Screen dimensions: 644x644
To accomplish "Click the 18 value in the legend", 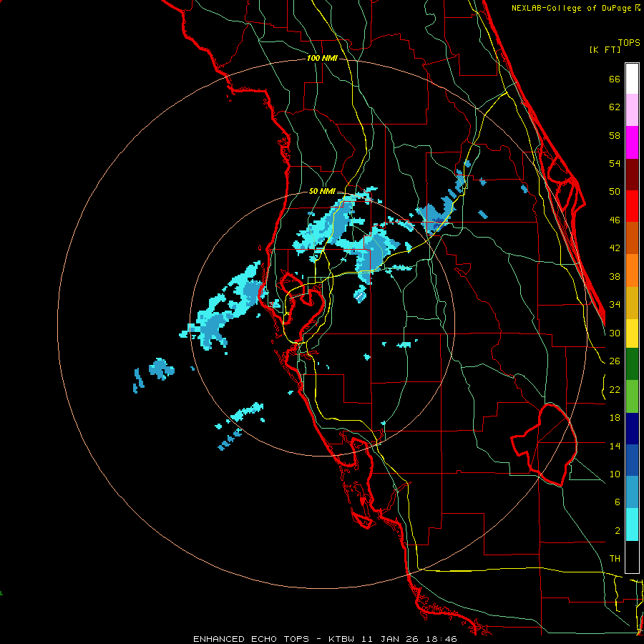I will point(615,418).
